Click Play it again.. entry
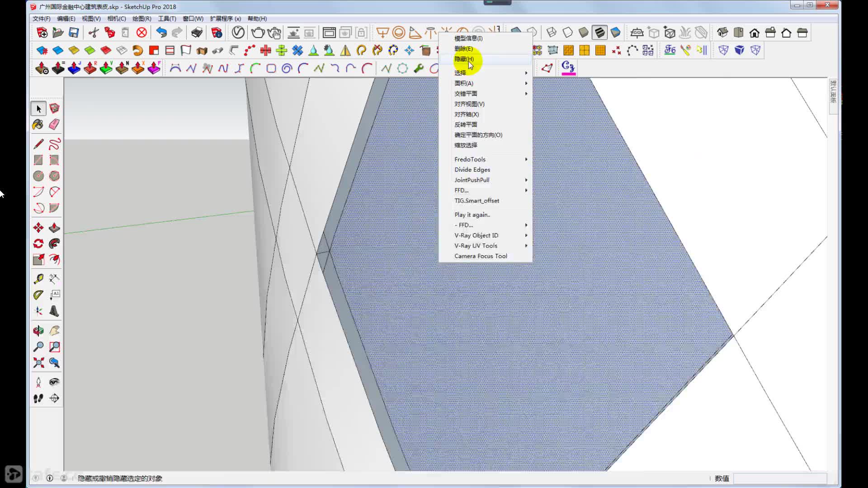 click(486, 215)
